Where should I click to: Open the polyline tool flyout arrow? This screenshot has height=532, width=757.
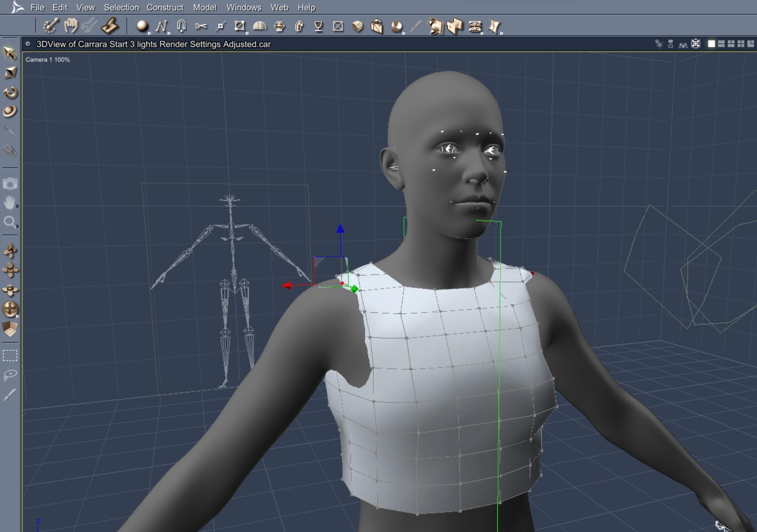pos(169,33)
